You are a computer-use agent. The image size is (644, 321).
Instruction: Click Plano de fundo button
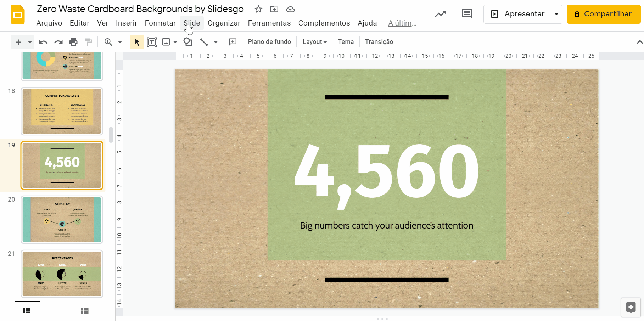269,42
